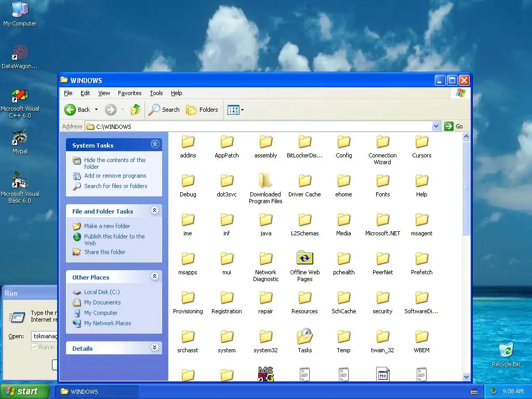Click WINDOWS taskbar button
This screenshot has height=399, width=532.
tap(97, 392)
